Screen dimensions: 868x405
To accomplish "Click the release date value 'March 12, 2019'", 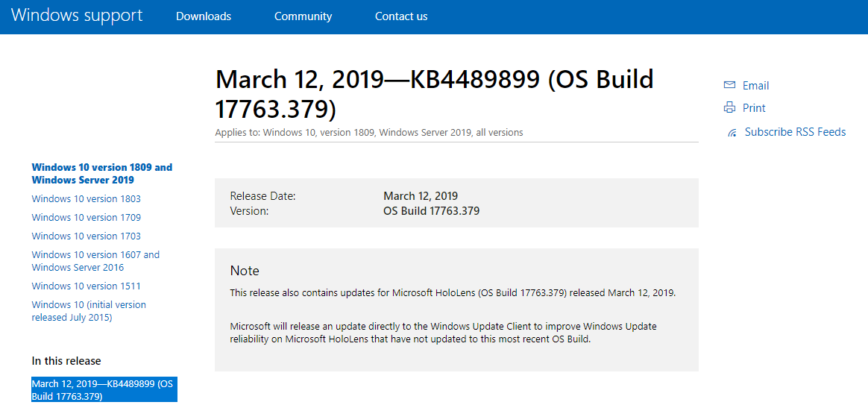I will click(x=421, y=195).
